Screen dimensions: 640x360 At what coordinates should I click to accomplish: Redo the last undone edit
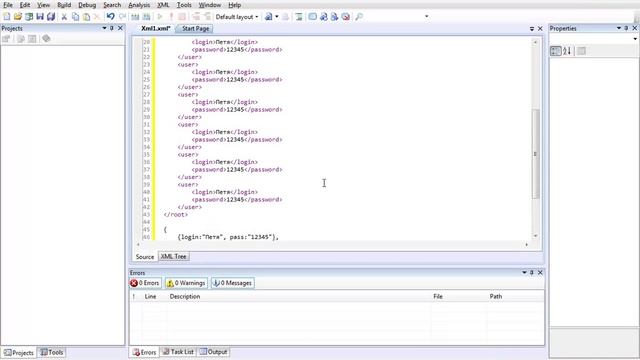122,17
